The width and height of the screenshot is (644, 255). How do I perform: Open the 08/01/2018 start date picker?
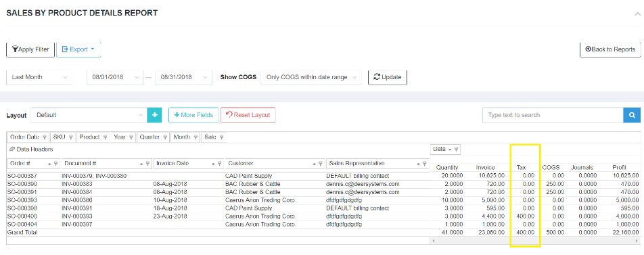(x=115, y=77)
